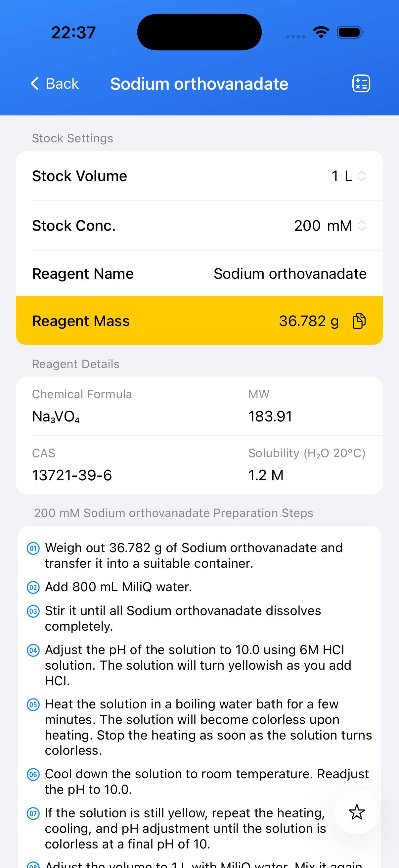Viewport: 399px width, 868px height.
Task: Tap the CAS number 13721-39-6
Action: (x=72, y=475)
